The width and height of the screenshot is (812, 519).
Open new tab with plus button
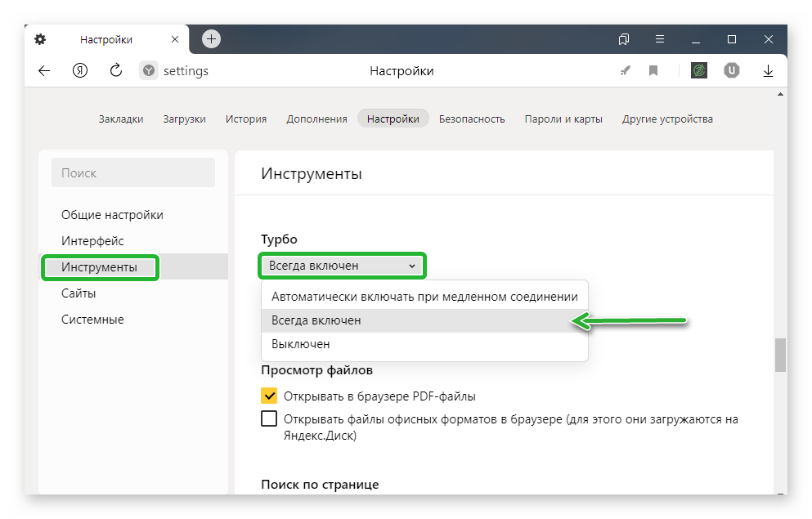click(x=211, y=38)
